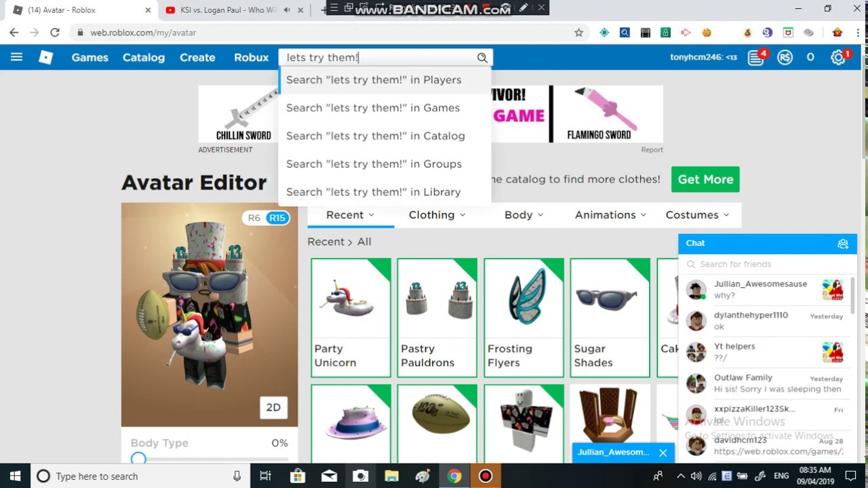Open Create in top navigation
The height and width of the screenshot is (488, 868).
(197, 58)
